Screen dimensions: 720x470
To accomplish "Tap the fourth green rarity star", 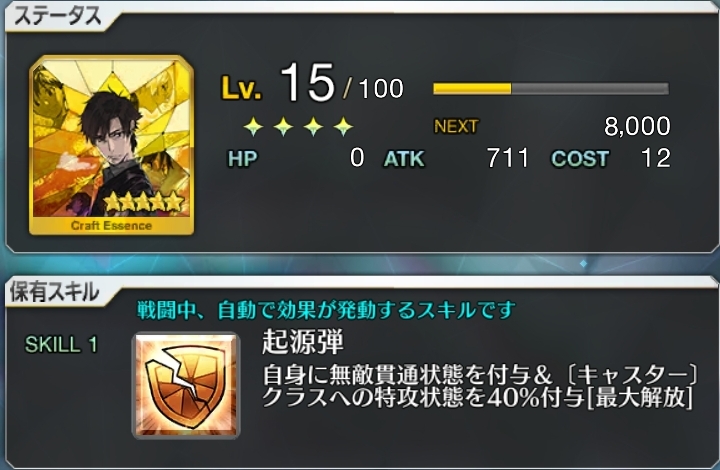I will coord(343,126).
